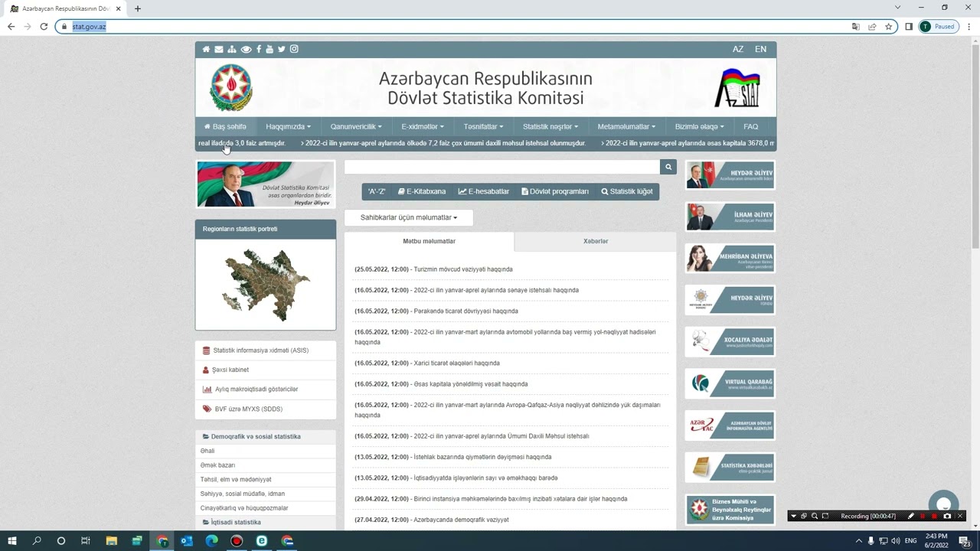Open Əhali category item
The image size is (980, 551).
pyautogui.click(x=207, y=452)
